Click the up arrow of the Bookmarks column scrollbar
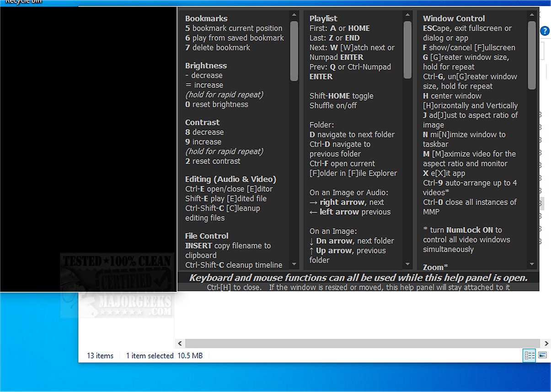Viewport: 551px width, 392px height. pos(294,15)
